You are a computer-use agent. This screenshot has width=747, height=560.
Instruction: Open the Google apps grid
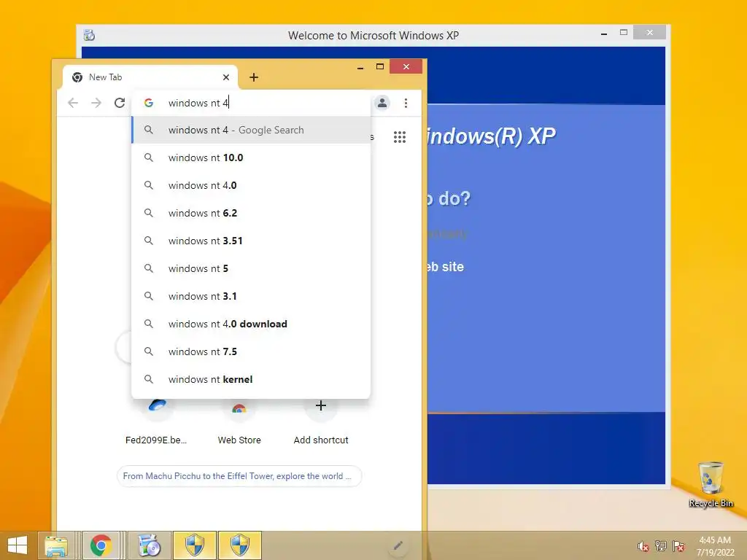pos(400,137)
